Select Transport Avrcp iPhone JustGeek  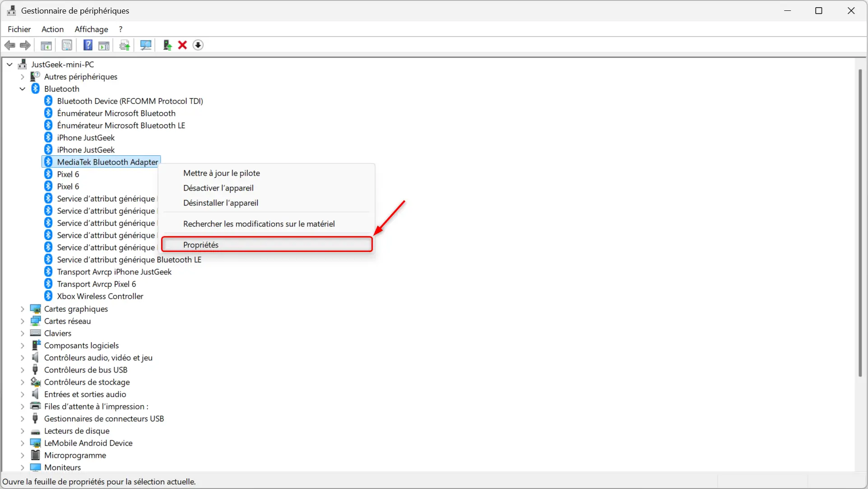(x=114, y=272)
